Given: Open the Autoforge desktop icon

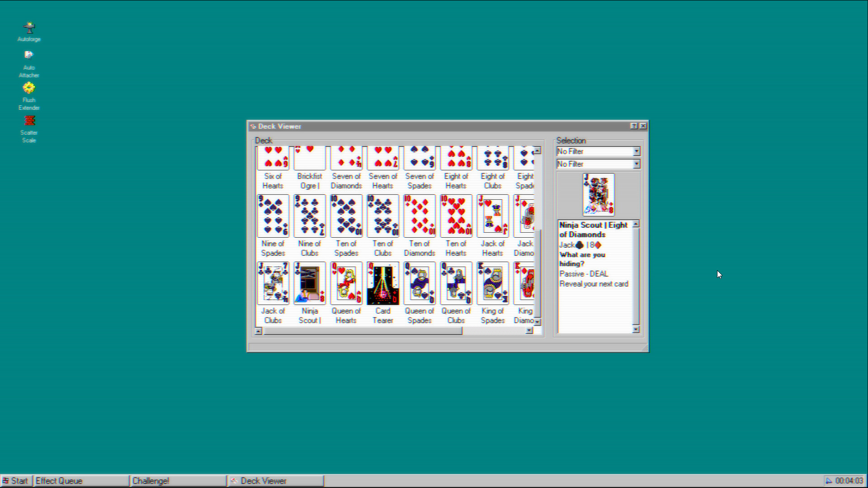Looking at the screenshot, I should (28, 27).
